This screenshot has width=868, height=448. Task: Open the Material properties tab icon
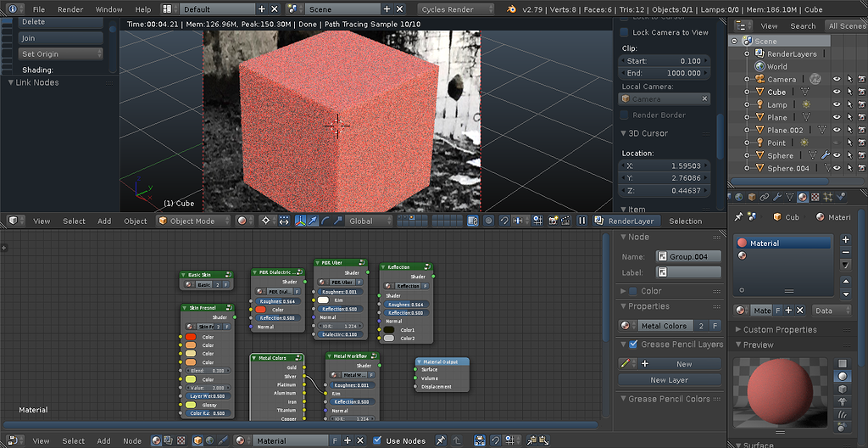coord(802,198)
